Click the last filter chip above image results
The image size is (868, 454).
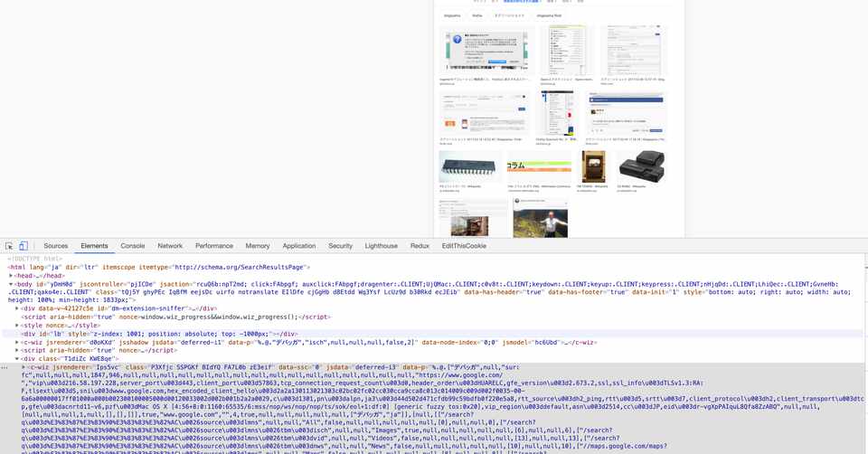click(549, 15)
